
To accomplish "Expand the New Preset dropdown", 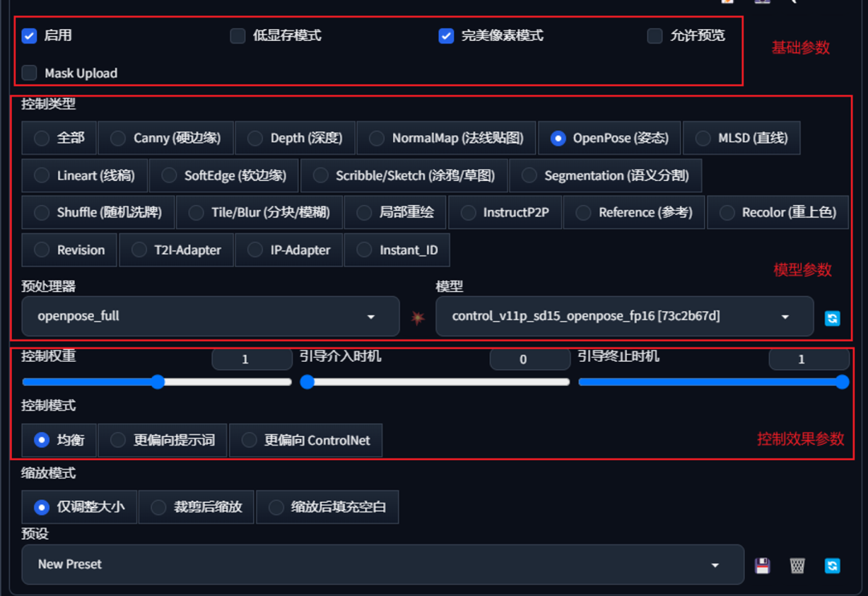I will point(383,564).
